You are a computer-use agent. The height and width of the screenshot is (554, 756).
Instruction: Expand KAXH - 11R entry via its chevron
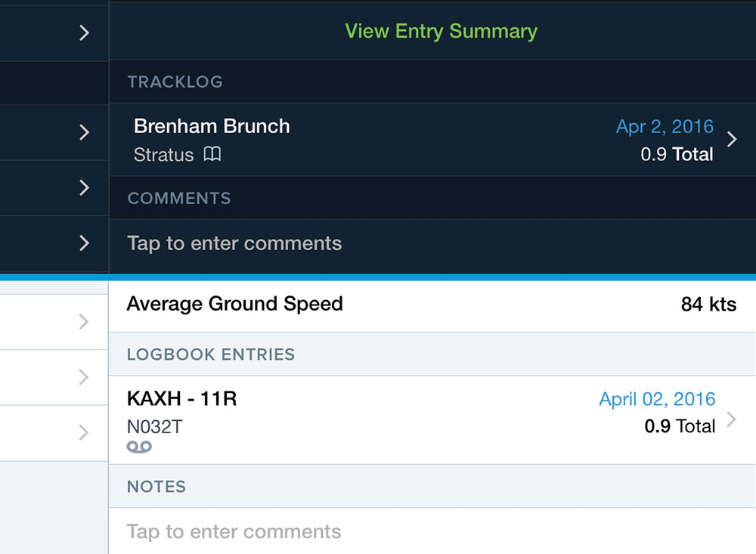(x=731, y=420)
